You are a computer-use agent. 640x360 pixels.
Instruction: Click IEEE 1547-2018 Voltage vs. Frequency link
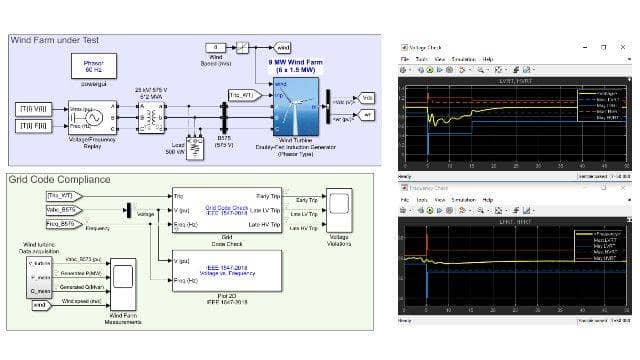coord(227,270)
